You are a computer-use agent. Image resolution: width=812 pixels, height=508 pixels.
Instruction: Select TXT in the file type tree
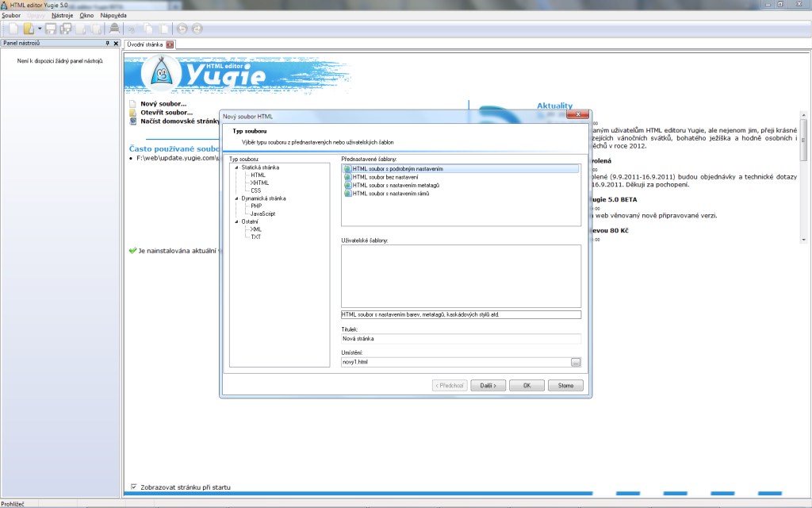click(x=256, y=237)
